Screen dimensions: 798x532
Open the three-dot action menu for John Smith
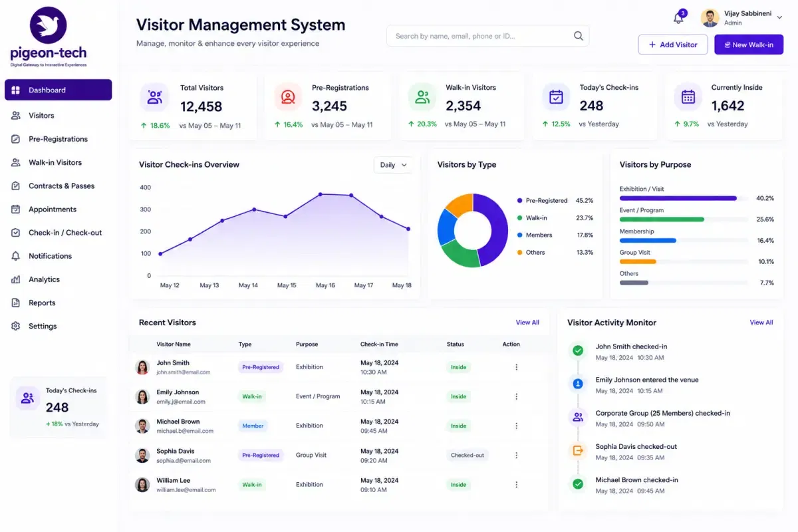tap(517, 367)
